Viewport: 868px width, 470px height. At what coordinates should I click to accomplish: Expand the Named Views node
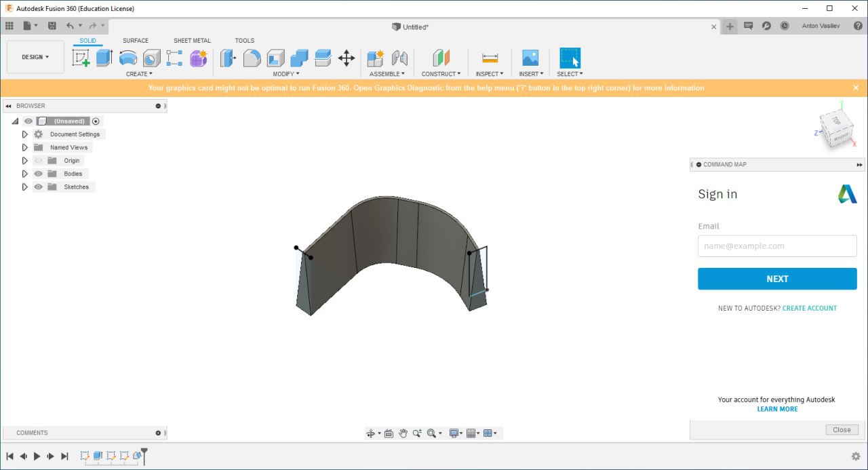click(x=25, y=147)
